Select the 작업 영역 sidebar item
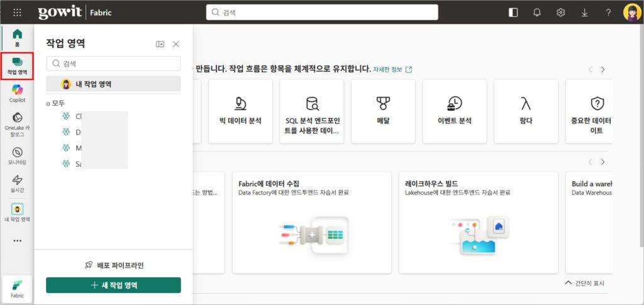 [x=17, y=66]
